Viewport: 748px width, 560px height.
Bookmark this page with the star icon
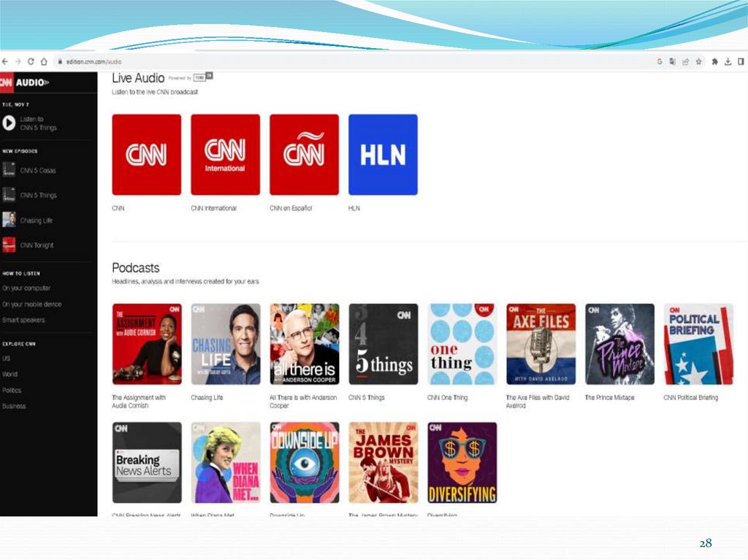pos(699,61)
